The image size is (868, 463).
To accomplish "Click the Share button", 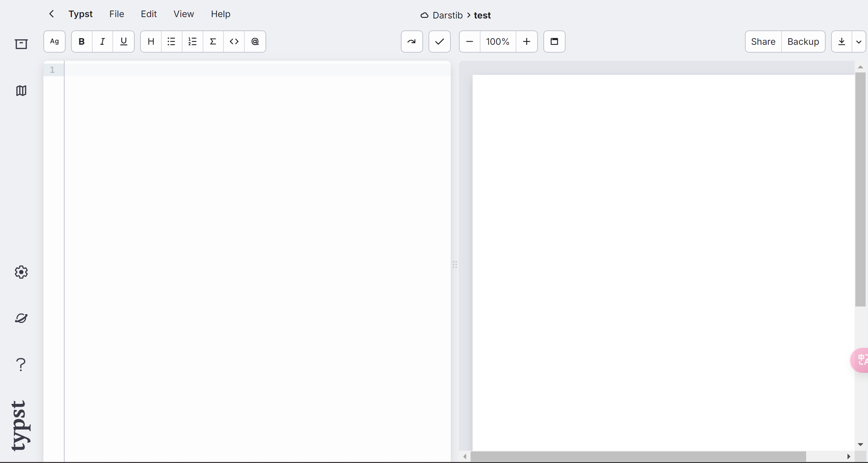I will tap(763, 42).
